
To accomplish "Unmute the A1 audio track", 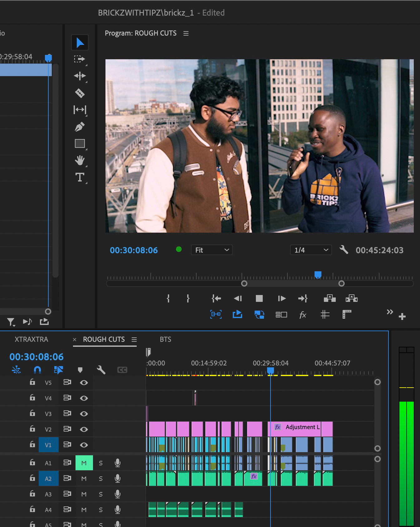I will (84, 463).
